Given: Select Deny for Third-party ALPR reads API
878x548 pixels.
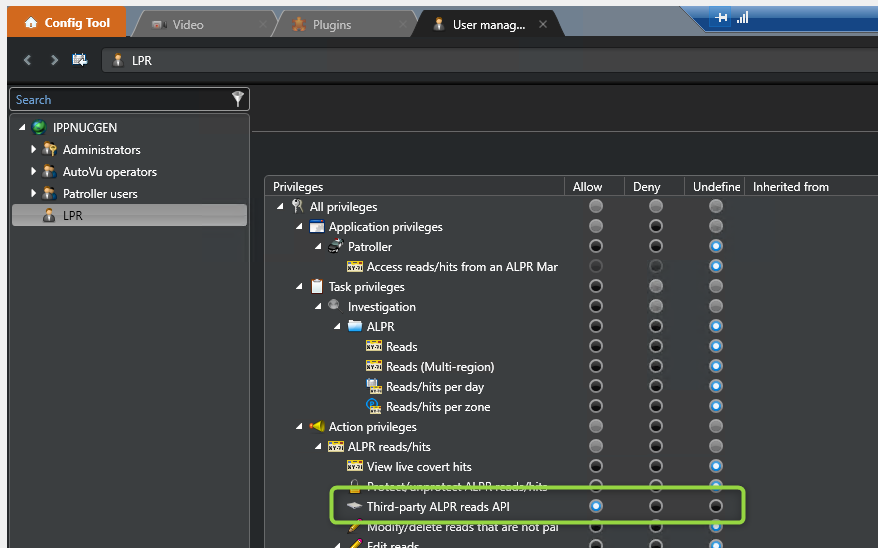Looking at the screenshot, I should coord(656,507).
